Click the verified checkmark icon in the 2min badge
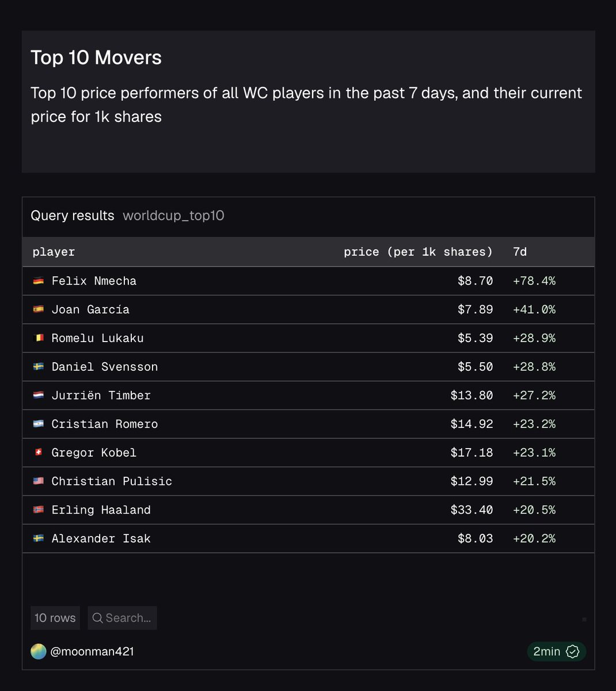The image size is (616, 691). coord(572,651)
